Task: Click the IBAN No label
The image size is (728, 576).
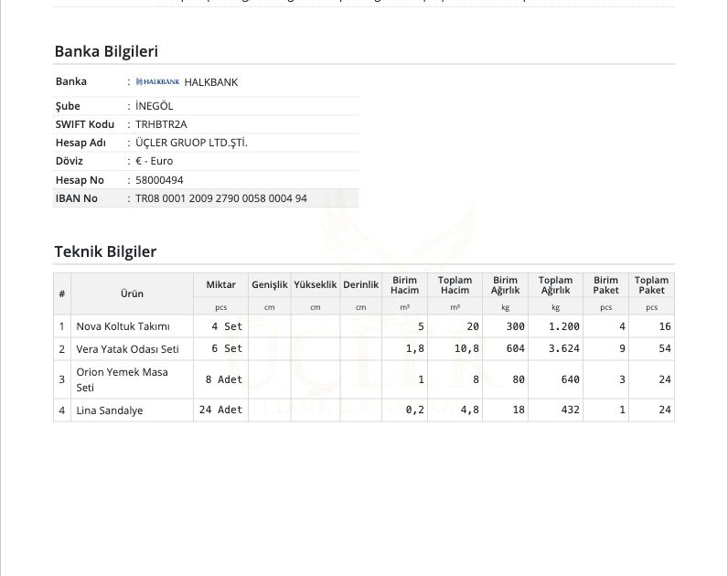Action: tap(77, 198)
